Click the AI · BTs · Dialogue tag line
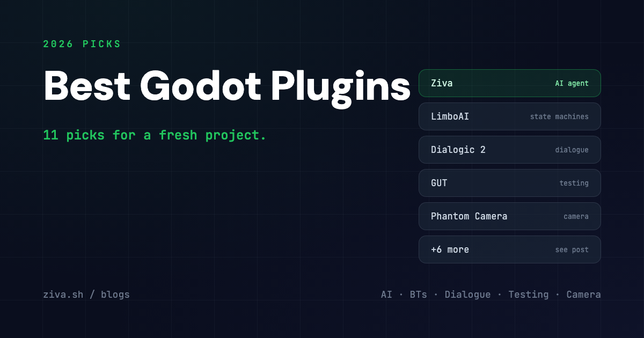The height and width of the screenshot is (338, 644). click(491, 295)
